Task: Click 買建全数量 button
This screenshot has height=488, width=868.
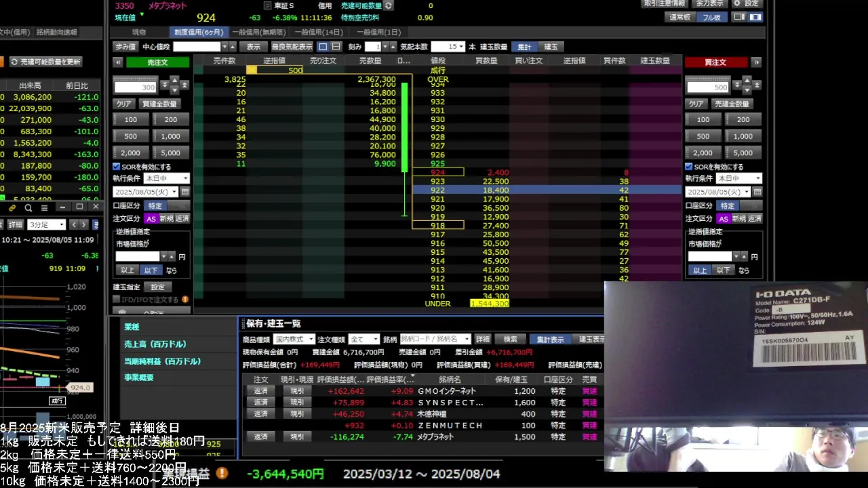Action: tap(159, 104)
